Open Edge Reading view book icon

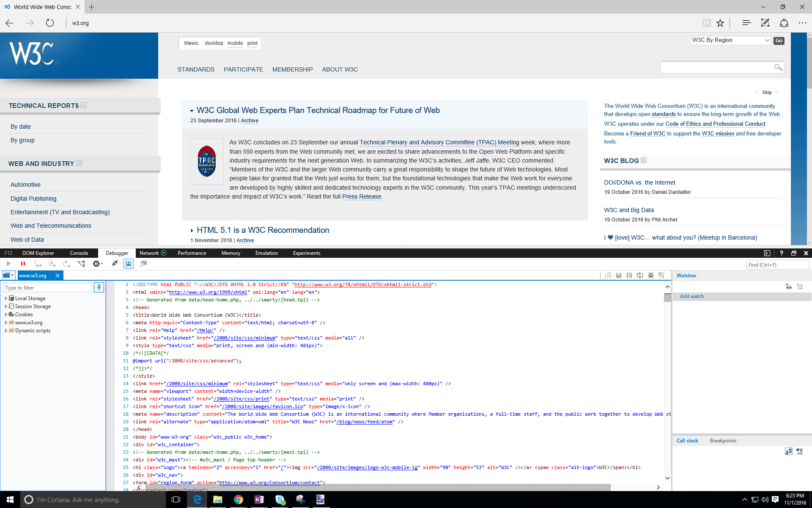706,23
